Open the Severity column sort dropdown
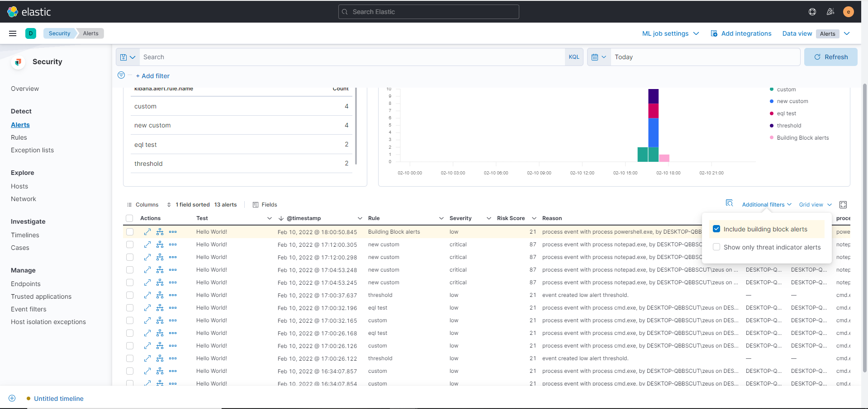868x409 pixels. [489, 218]
